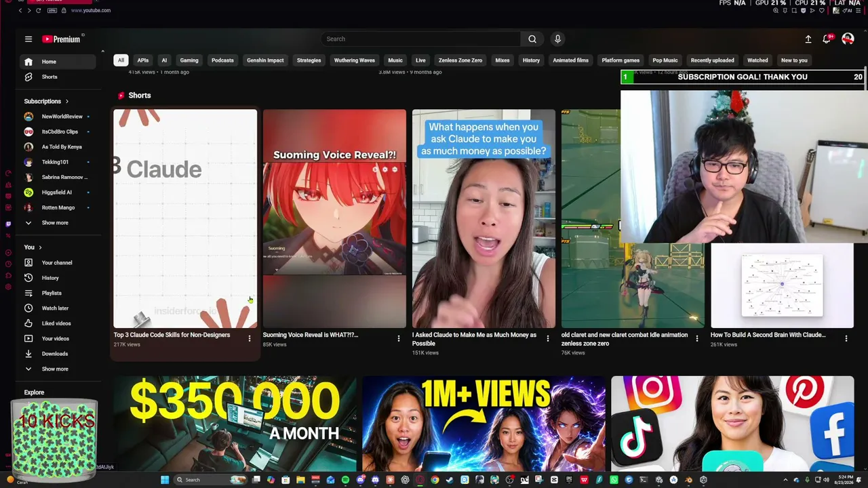Expand the Subscriptions section header

(46, 101)
